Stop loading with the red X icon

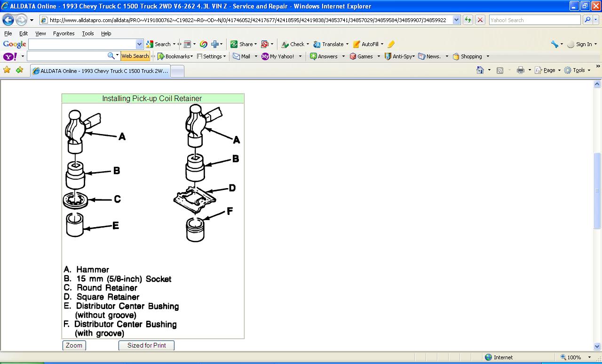[480, 20]
